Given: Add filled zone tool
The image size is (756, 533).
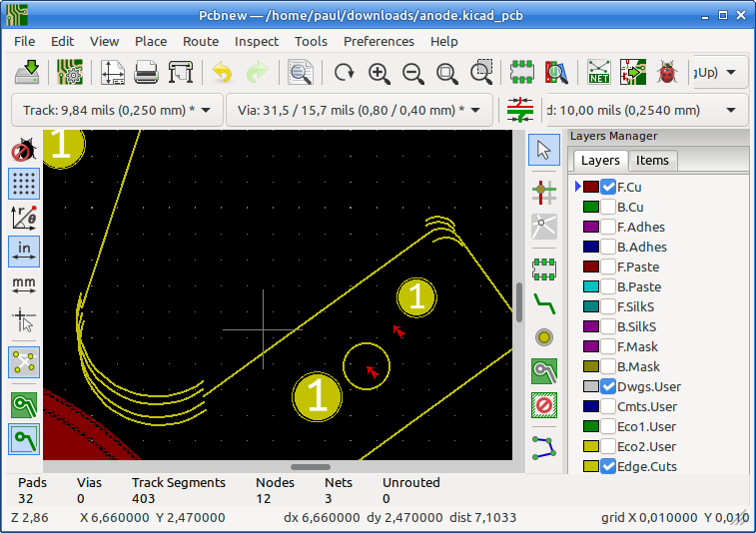Looking at the screenshot, I should (x=544, y=371).
